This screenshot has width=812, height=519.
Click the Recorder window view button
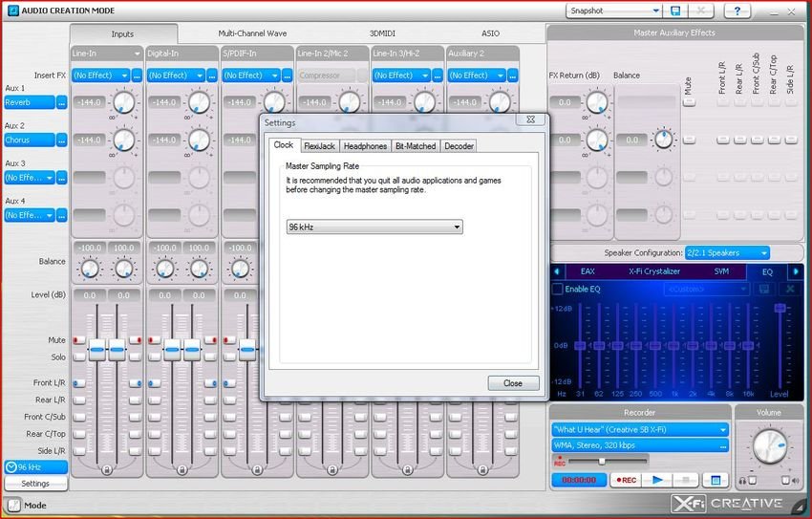coord(716,480)
